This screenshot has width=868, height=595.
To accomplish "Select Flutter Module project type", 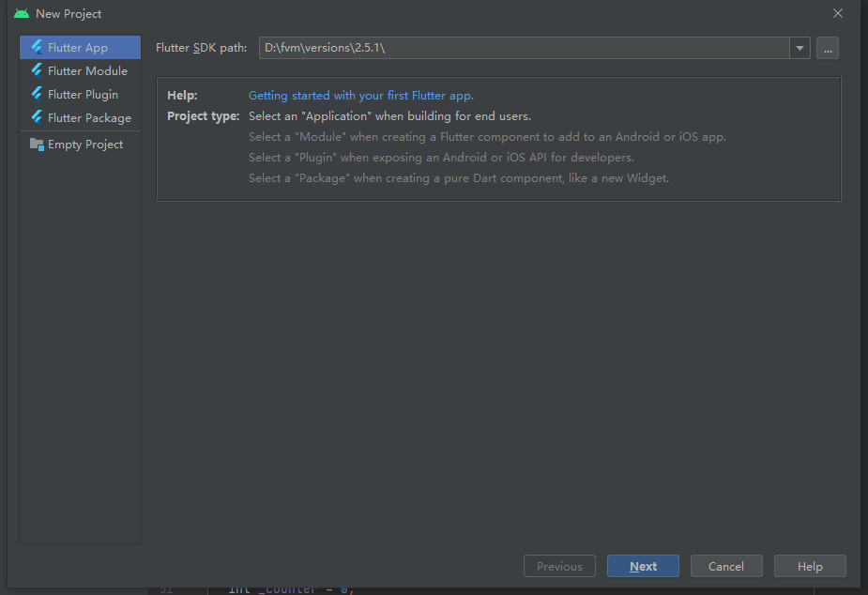I will pyautogui.click(x=80, y=70).
